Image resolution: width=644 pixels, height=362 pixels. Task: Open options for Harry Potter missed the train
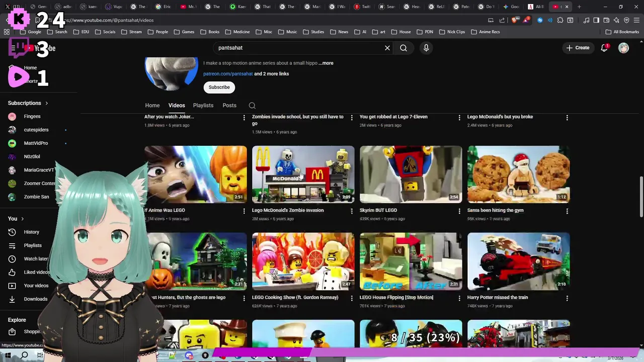click(x=567, y=298)
